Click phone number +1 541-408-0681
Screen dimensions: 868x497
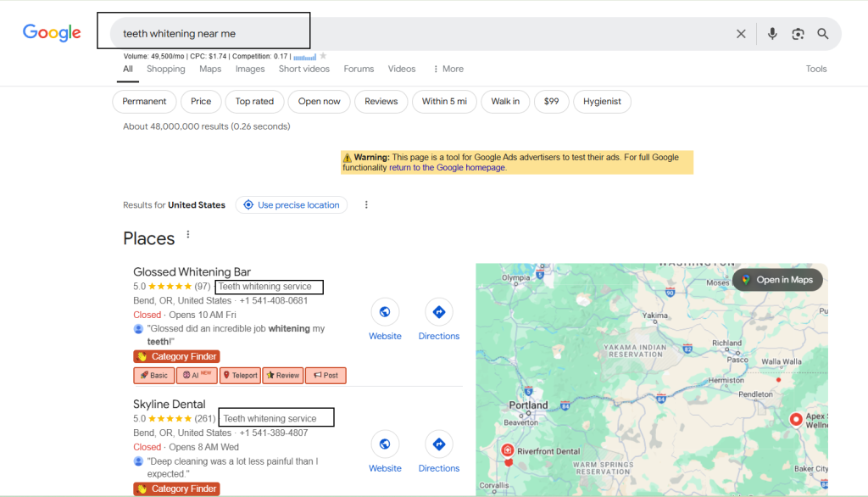(x=274, y=300)
